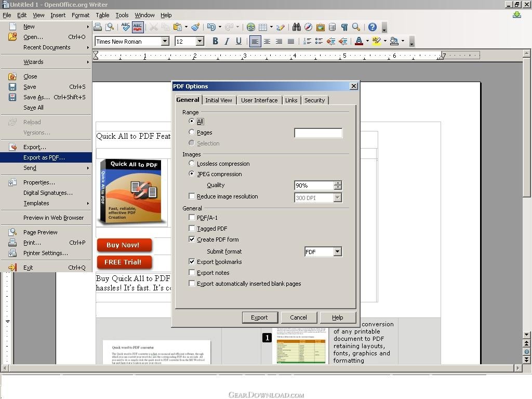Uncheck Export bookmarks
This screenshot has height=399, width=532.
click(x=192, y=262)
